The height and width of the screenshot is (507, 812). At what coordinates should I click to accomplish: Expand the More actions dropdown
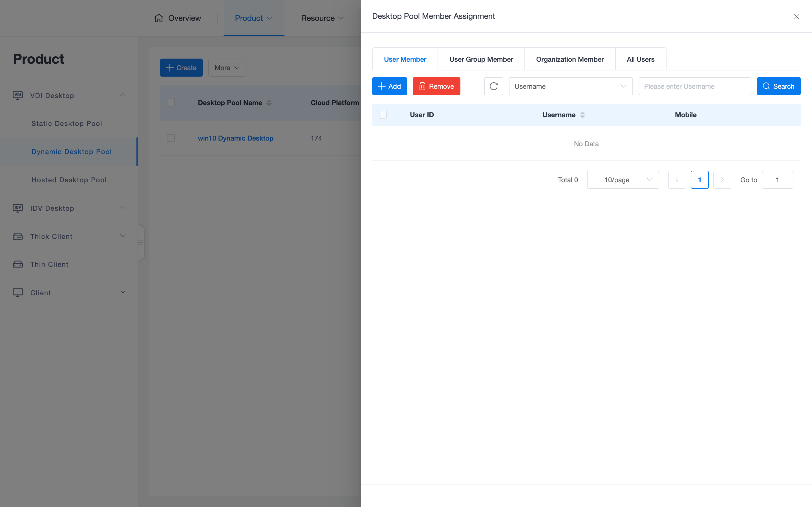coord(227,68)
